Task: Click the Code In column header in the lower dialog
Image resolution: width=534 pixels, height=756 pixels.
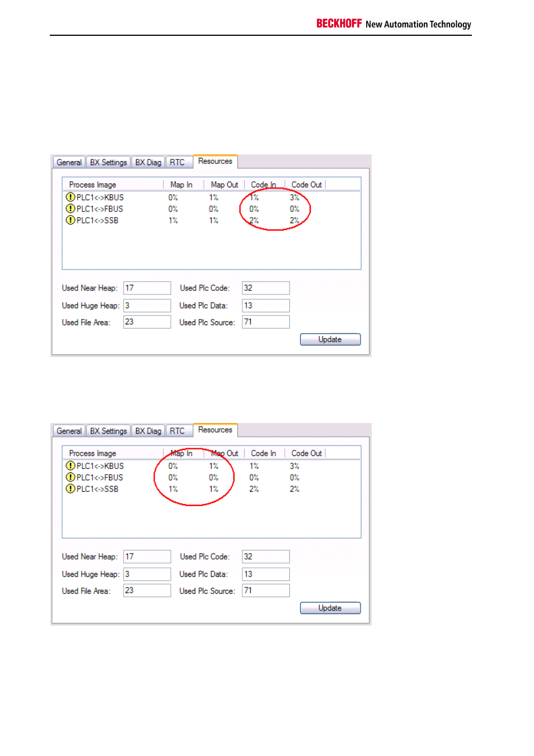Action: coord(264,453)
